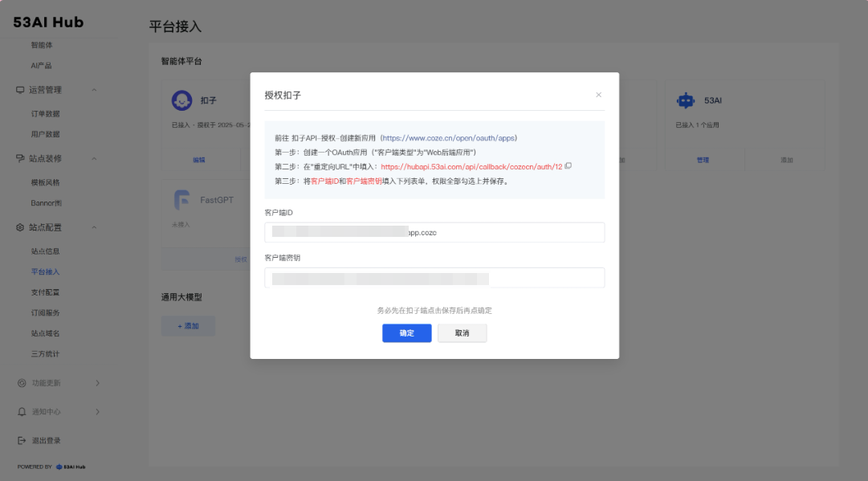Copy the redirect URL with the copy icon
868x481 pixels.
click(568, 165)
